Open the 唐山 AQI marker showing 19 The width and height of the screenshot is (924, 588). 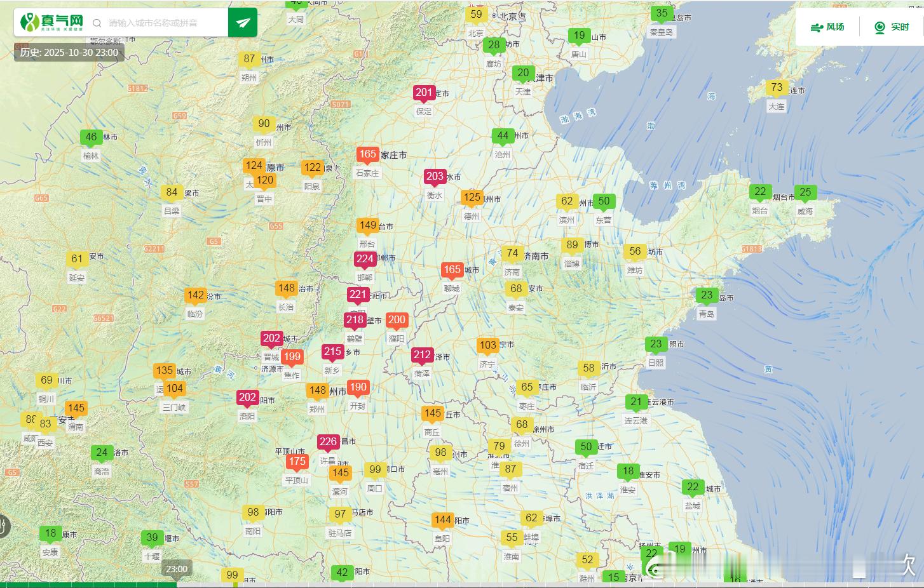579,37
